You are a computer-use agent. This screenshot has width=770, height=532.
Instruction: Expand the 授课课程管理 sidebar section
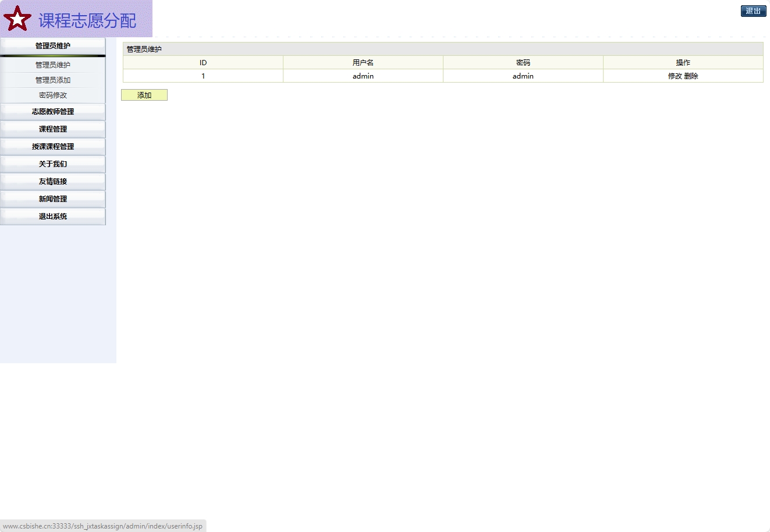(x=53, y=147)
